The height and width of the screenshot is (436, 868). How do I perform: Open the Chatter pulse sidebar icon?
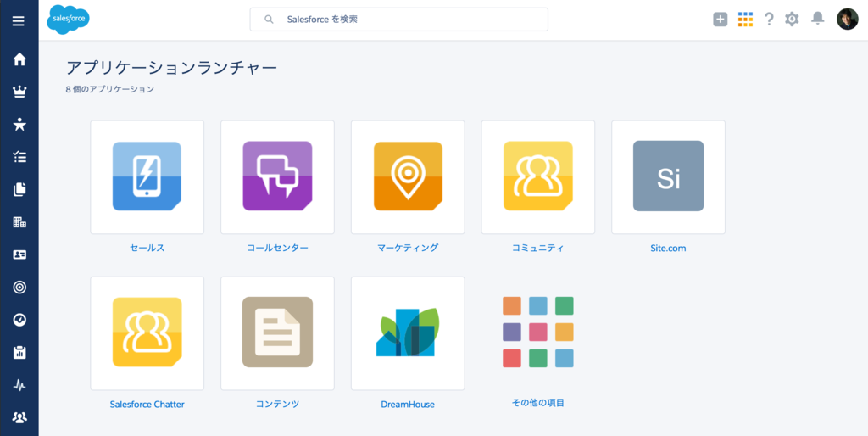(19, 385)
